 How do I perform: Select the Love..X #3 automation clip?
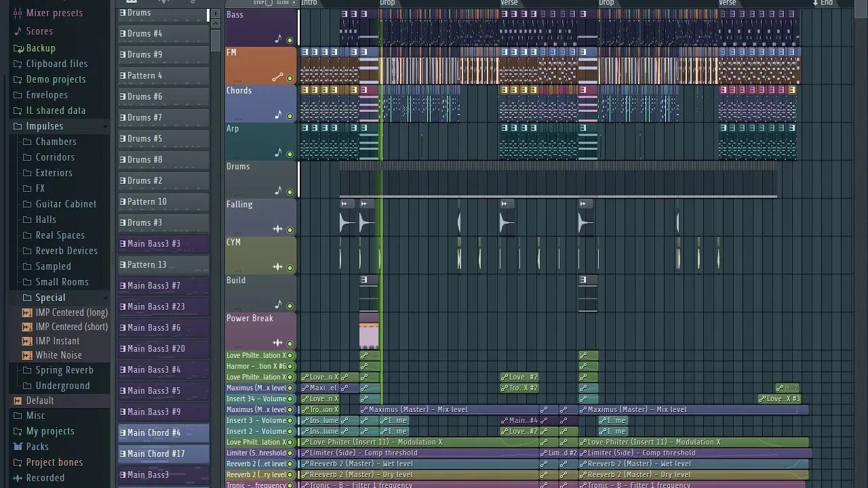(780, 399)
